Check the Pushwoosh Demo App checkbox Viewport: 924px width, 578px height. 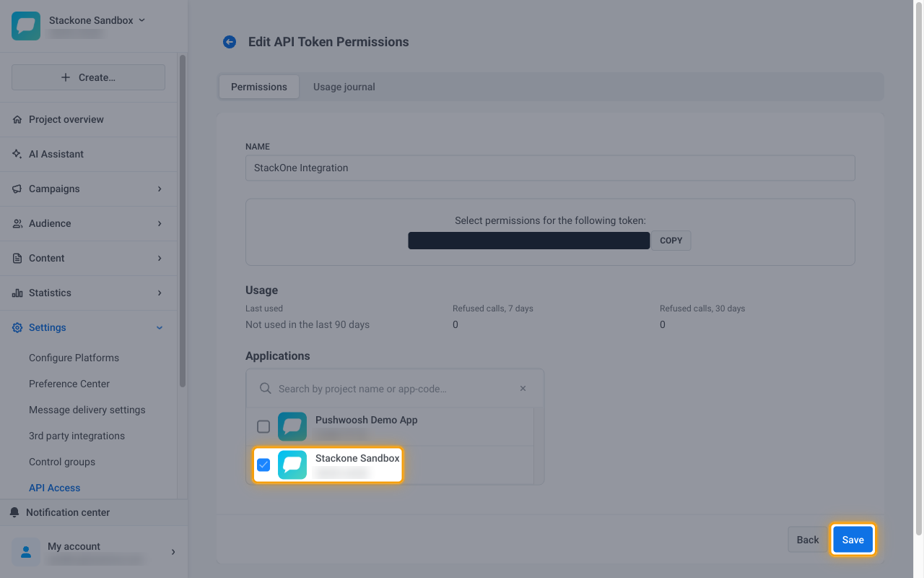pos(263,426)
